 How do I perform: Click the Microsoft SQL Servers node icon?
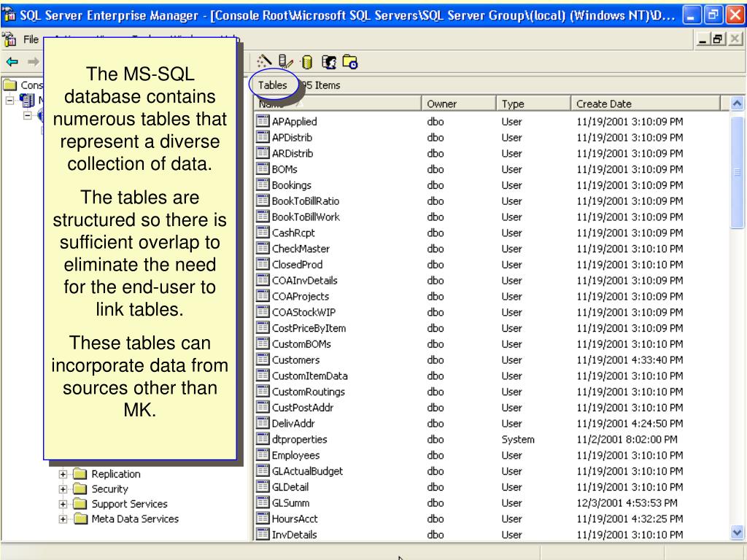click(27, 100)
